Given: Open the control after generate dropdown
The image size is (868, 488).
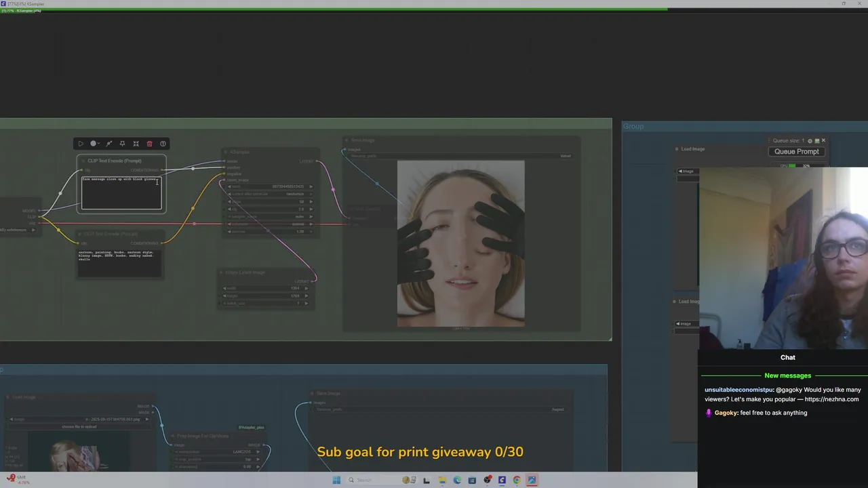Looking at the screenshot, I should 271,194.
